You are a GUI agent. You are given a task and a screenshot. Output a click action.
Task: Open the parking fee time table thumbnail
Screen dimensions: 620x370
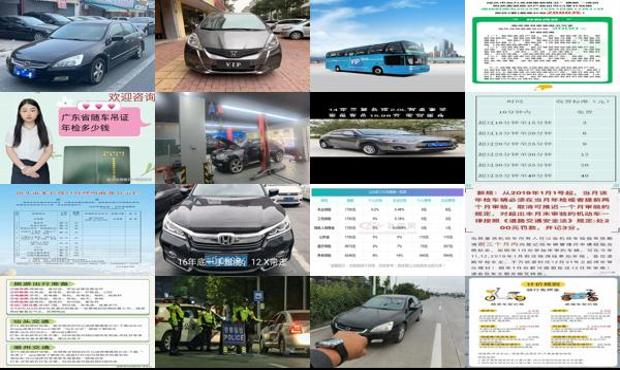click(542, 138)
